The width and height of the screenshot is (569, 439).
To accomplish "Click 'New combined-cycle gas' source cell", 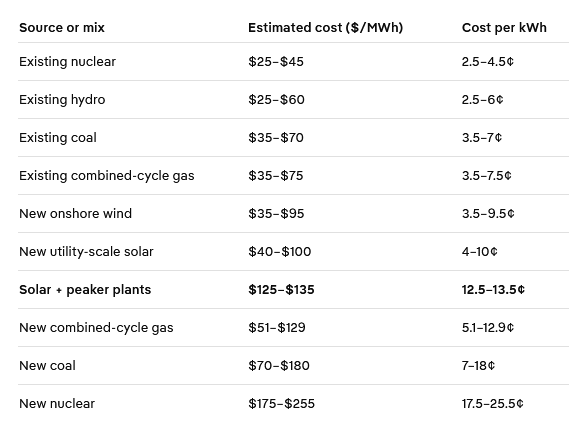I will [x=96, y=328].
